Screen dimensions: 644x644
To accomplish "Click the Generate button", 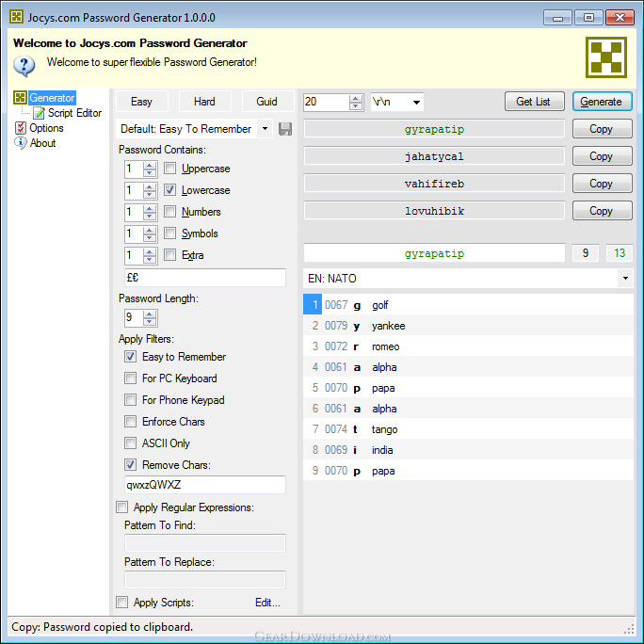I will coord(603,102).
